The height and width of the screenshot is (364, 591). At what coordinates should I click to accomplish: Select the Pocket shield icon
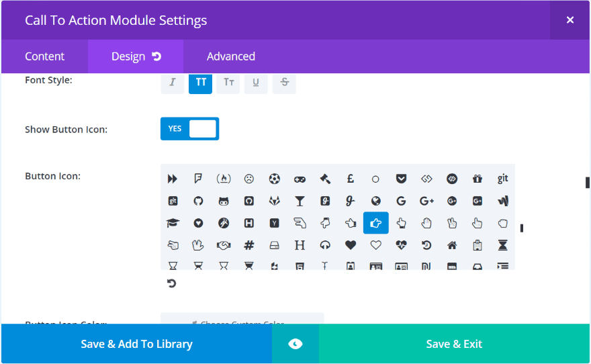tap(401, 179)
